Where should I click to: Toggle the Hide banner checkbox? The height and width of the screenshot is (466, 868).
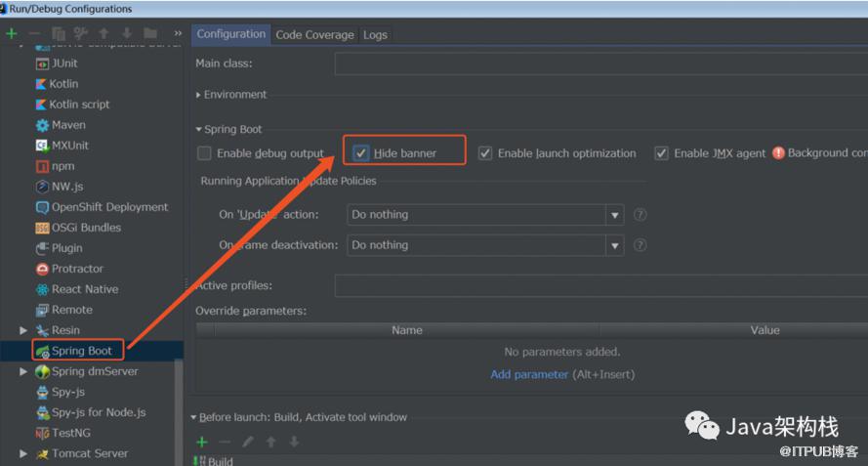361,153
